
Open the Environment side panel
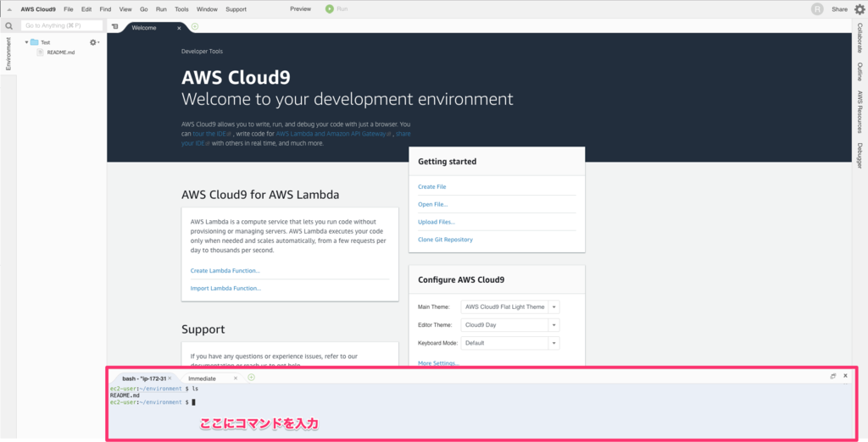8,53
